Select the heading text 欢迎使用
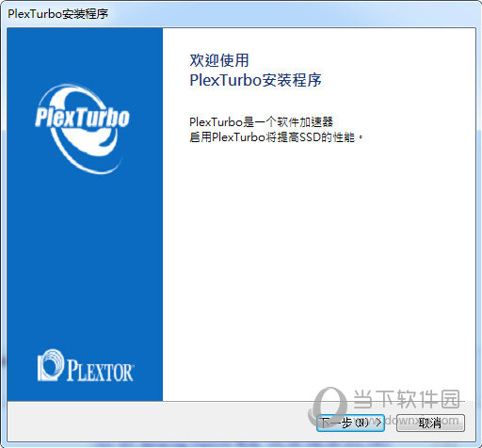Screen dimensions: 482x448 (219, 60)
